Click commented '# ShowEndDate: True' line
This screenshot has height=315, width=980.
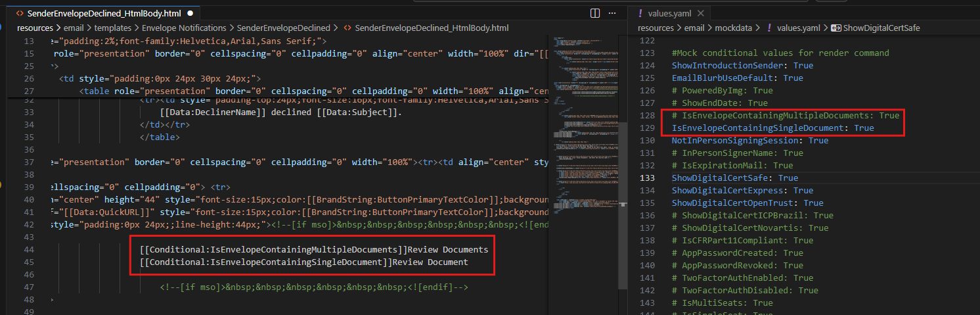720,103
